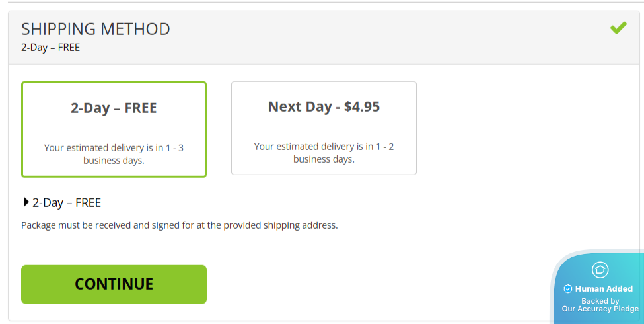Image resolution: width=644 pixels, height=324 pixels.
Task: Choose the Next Day - $4.95 shipping option
Action: coord(324,128)
